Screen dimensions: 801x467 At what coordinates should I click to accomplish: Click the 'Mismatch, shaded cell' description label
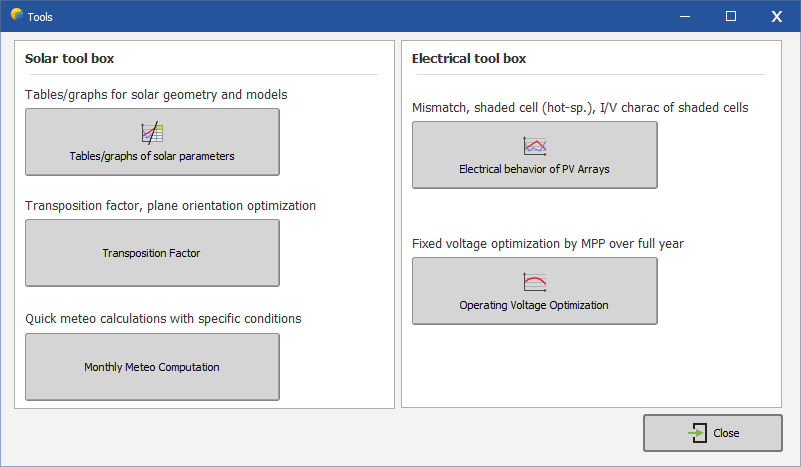pos(580,108)
